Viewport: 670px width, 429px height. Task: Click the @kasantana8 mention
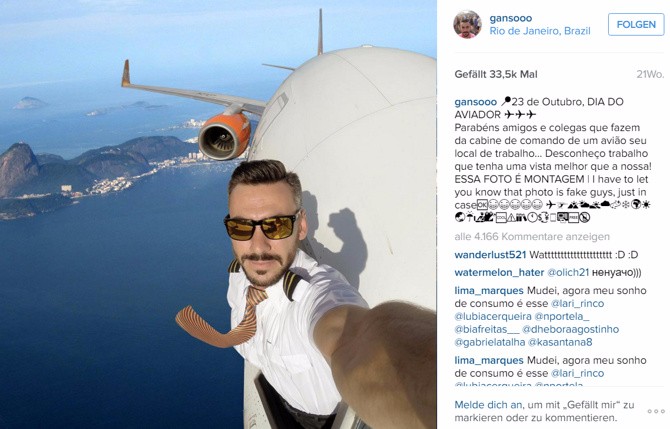[x=560, y=342]
